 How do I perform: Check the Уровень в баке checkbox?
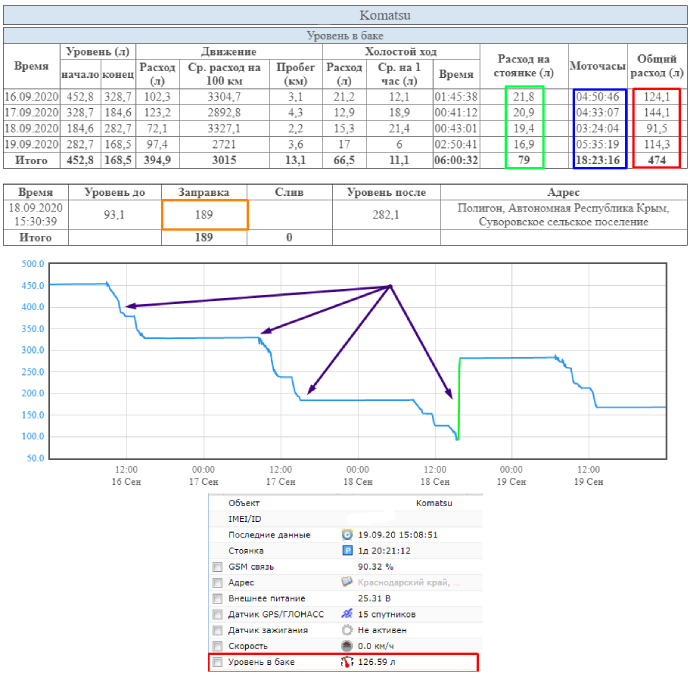(218, 662)
